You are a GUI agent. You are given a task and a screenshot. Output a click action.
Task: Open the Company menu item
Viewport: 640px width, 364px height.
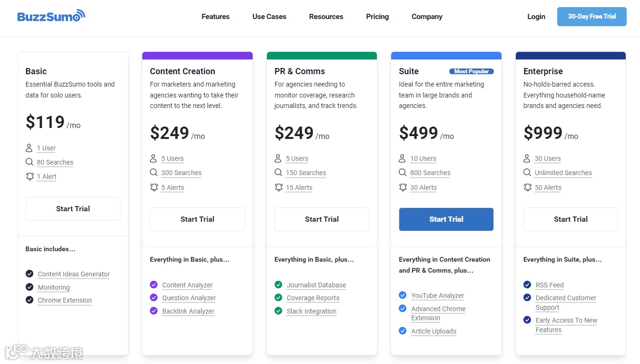tap(427, 17)
